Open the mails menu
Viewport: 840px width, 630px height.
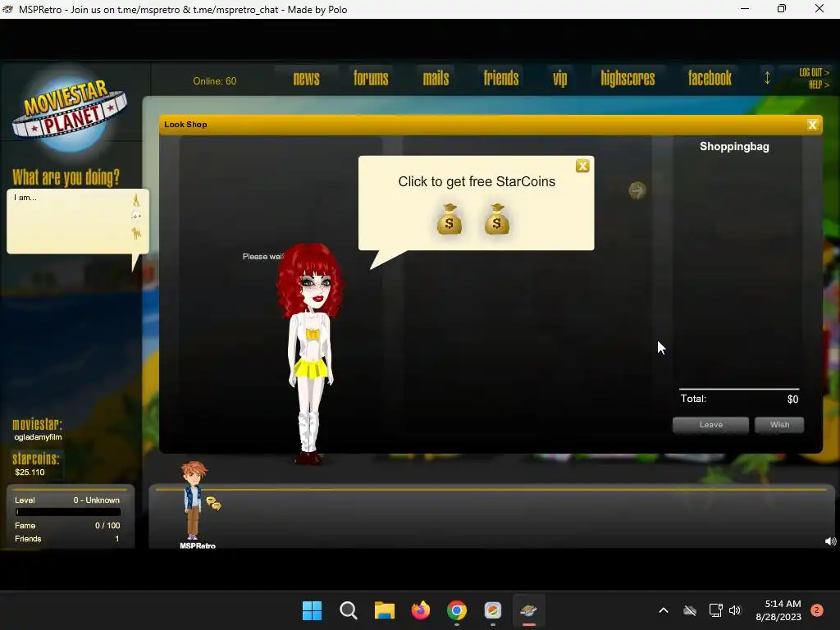coord(436,79)
